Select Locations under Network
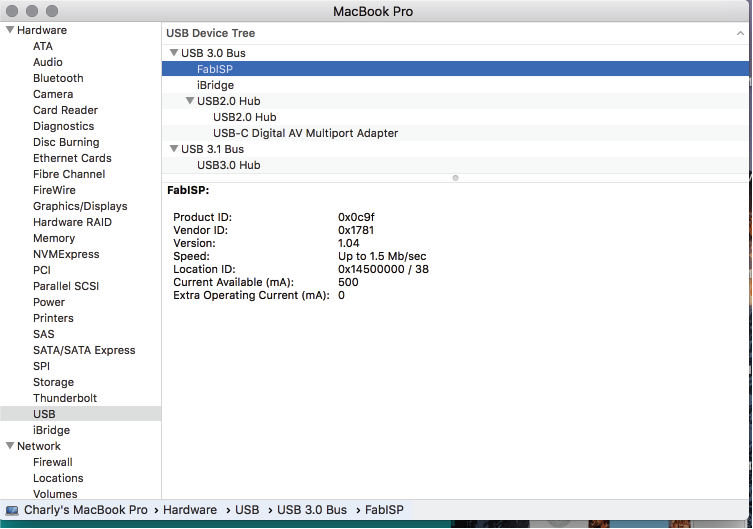Image resolution: width=753 pixels, height=529 pixels. coord(58,478)
